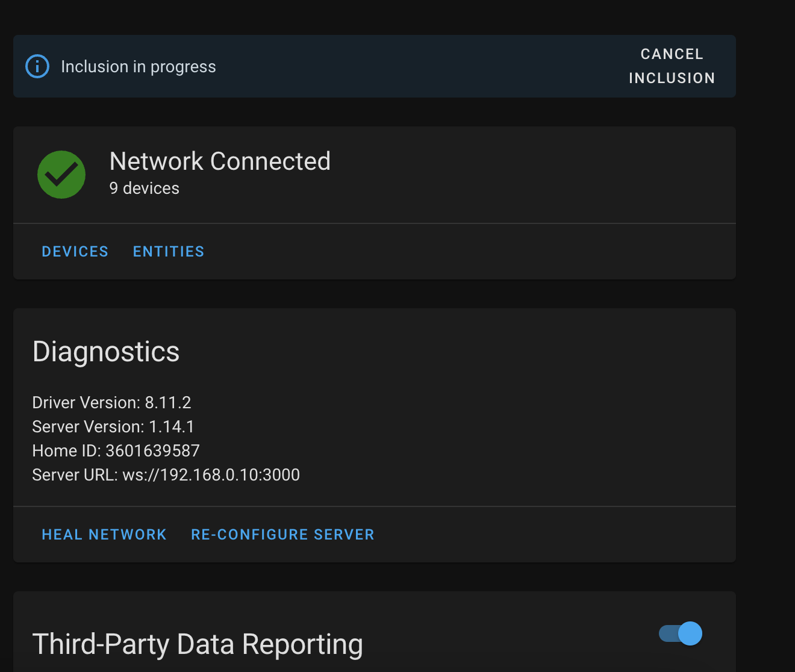Screen dimensions: 795x672
Task: Select the Driver Version 8.11.2 line
Action: (111, 403)
